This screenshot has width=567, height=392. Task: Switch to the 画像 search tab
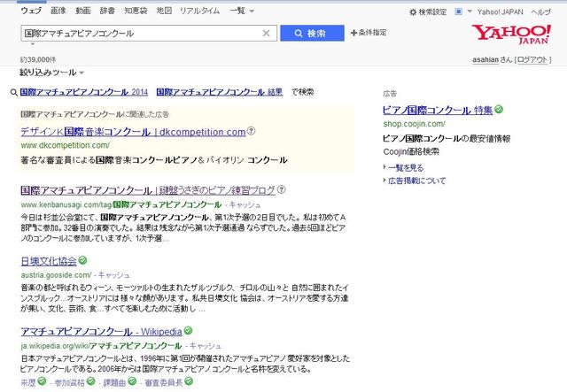pos(58,11)
